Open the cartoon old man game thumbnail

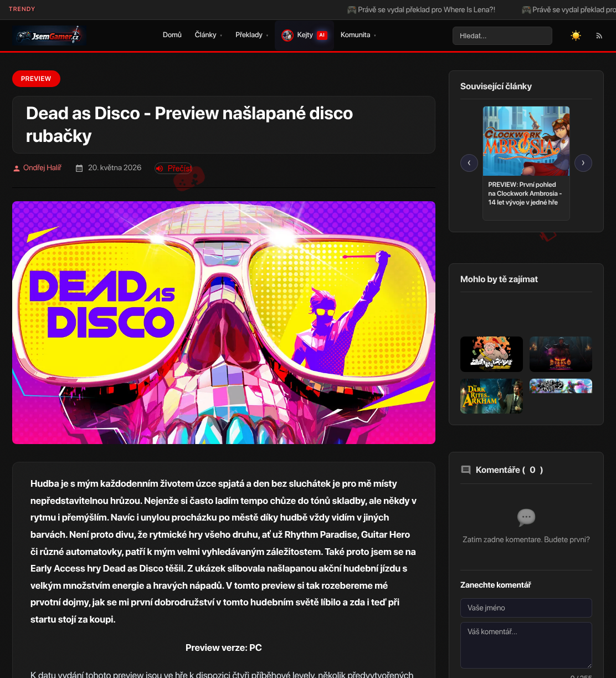coord(491,354)
